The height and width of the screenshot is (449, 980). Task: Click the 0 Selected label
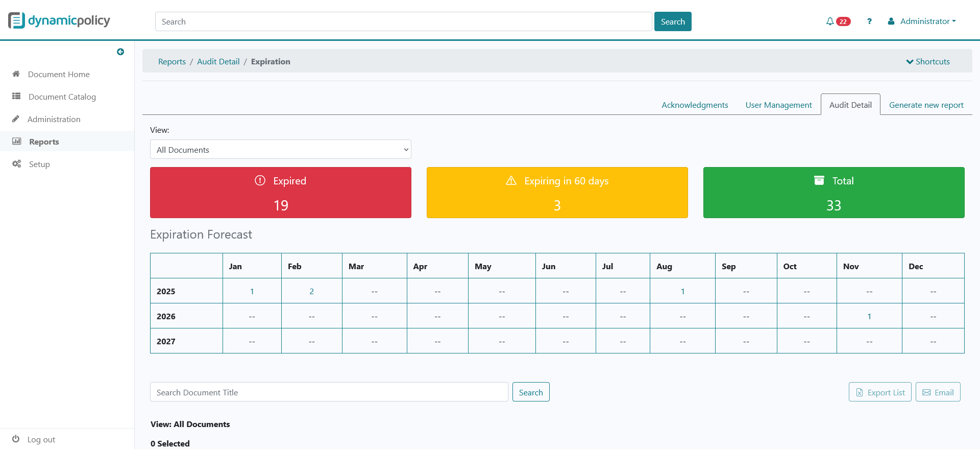tap(170, 443)
